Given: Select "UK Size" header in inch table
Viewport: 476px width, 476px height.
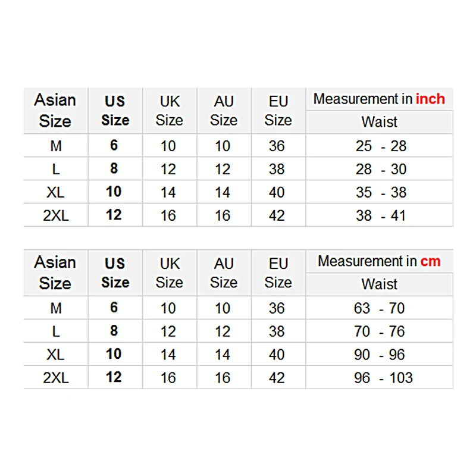Looking at the screenshot, I should click(x=169, y=111).
